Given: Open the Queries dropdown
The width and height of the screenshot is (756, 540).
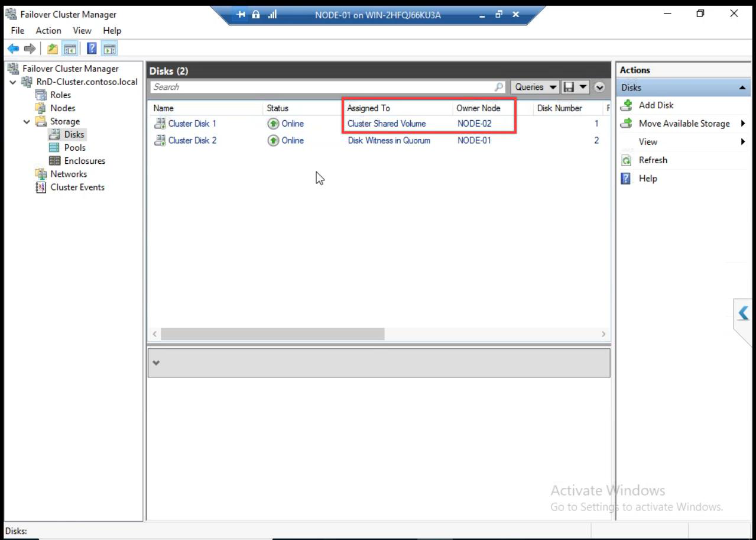Looking at the screenshot, I should [536, 87].
